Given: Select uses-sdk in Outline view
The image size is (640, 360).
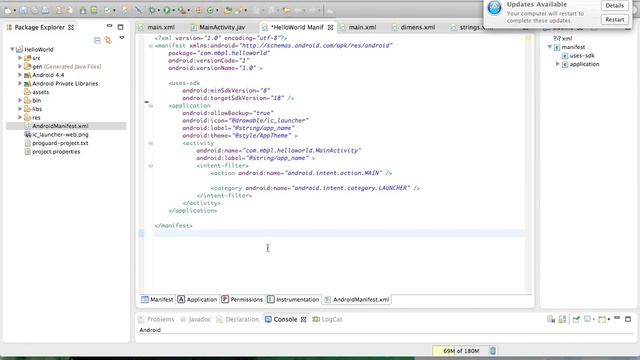Looking at the screenshot, I should click(x=582, y=56).
